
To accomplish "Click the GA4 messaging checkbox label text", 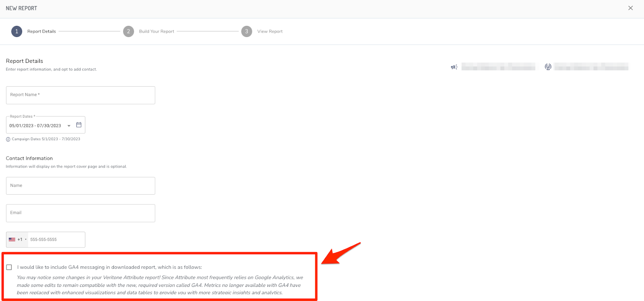I will 109,267.
